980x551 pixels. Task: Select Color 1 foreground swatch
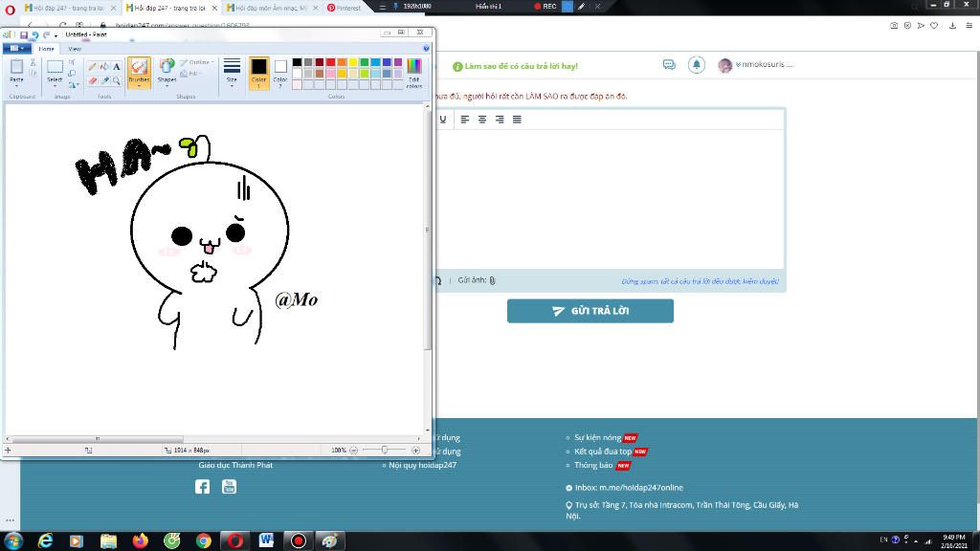coord(258,73)
